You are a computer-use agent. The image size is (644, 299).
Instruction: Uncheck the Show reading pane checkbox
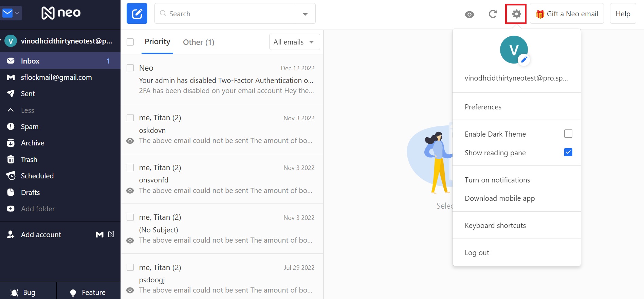568,152
